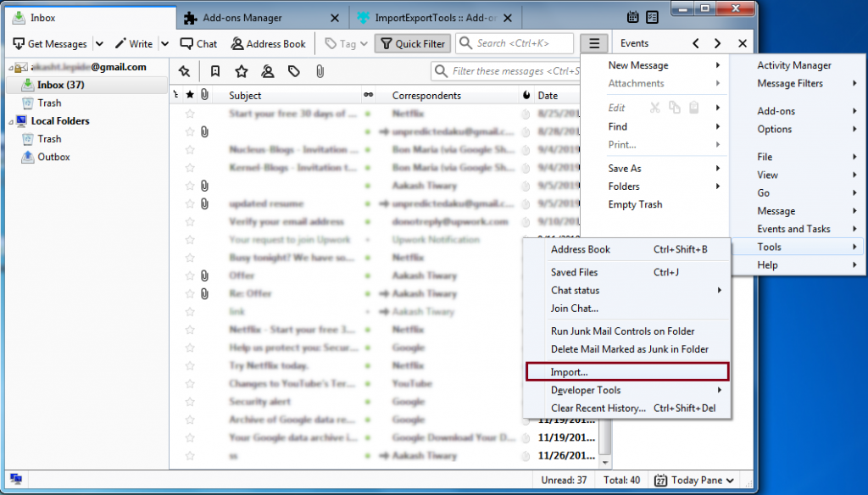This screenshot has height=495, width=868.
Task: Toggle the pin filters icon
Action: 185,71
